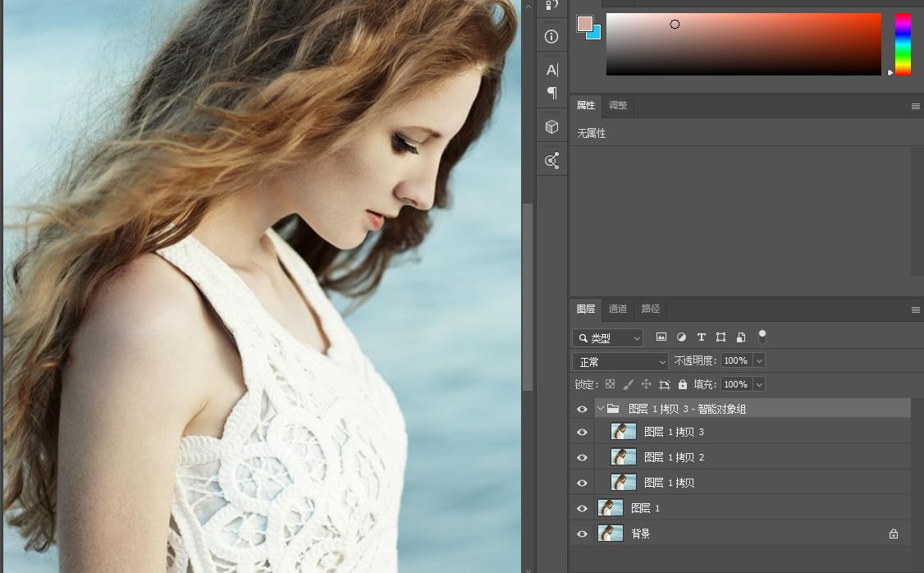This screenshot has height=573, width=924.
Task: Open the 不透明度 opacity dropdown
Action: [759, 360]
